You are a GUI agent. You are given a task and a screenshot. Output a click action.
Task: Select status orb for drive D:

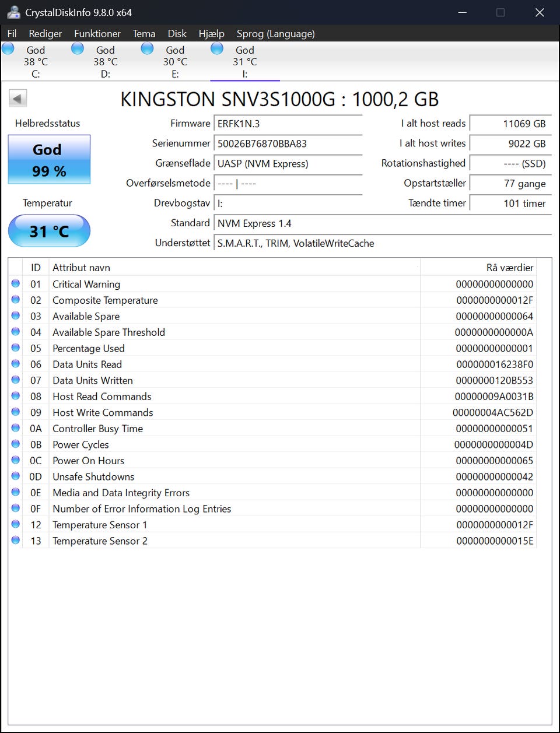[x=78, y=48]
